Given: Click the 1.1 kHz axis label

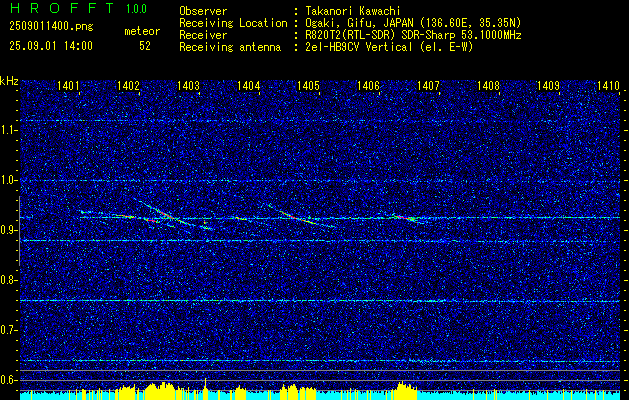Looking at the screenshot, I should coord(7,130).
